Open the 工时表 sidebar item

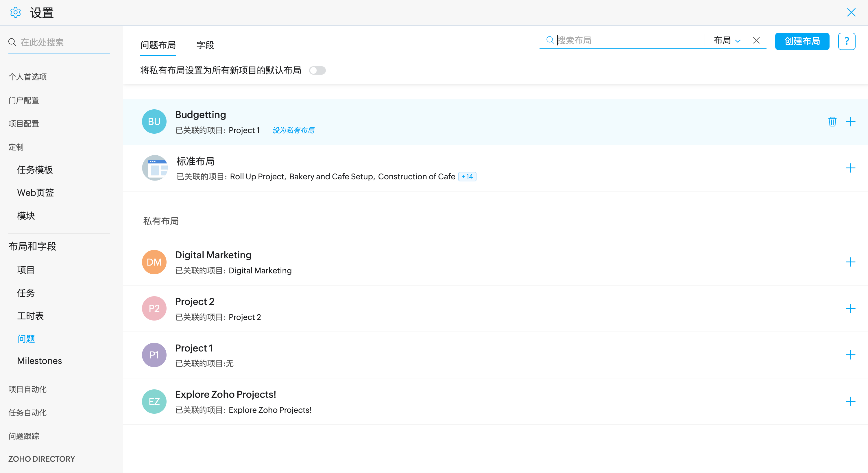tap(30, 316)
